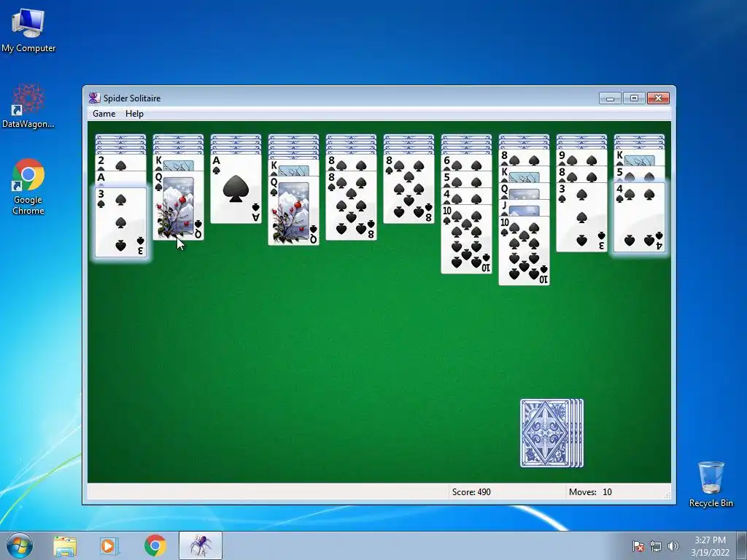Screen dimensions: 747x560
Task: Select the highlighted 4 of spades under the 5
Action: point(639,217)
